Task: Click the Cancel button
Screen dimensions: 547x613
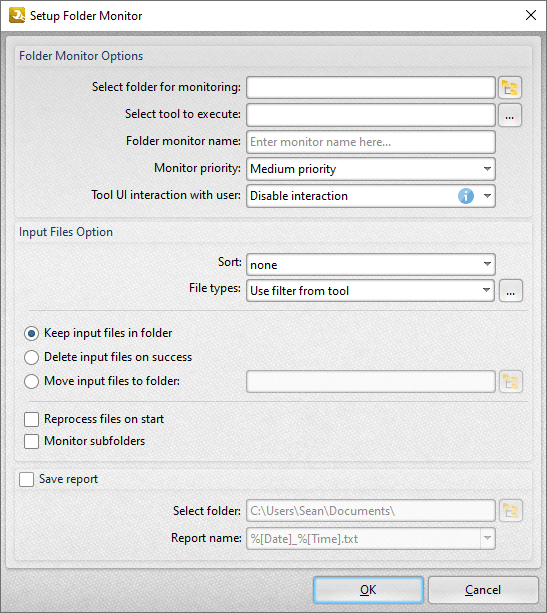Action: tap(483, 590)
